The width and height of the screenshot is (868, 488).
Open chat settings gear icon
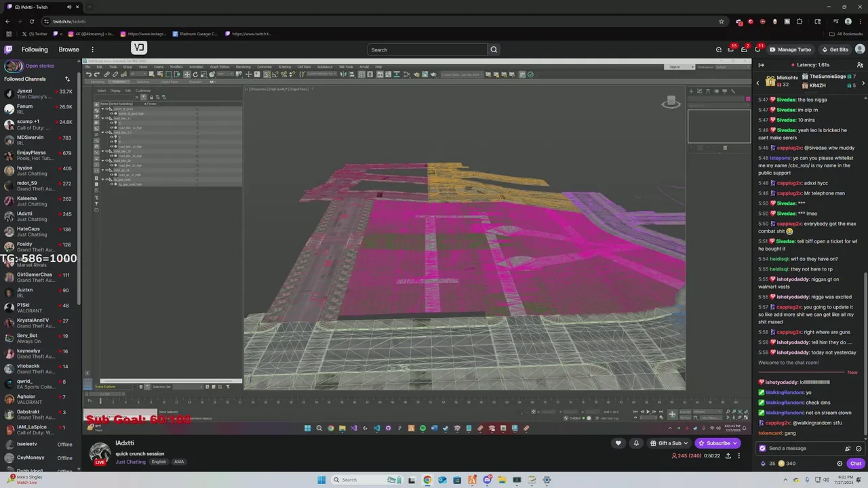tap(840, 464)
